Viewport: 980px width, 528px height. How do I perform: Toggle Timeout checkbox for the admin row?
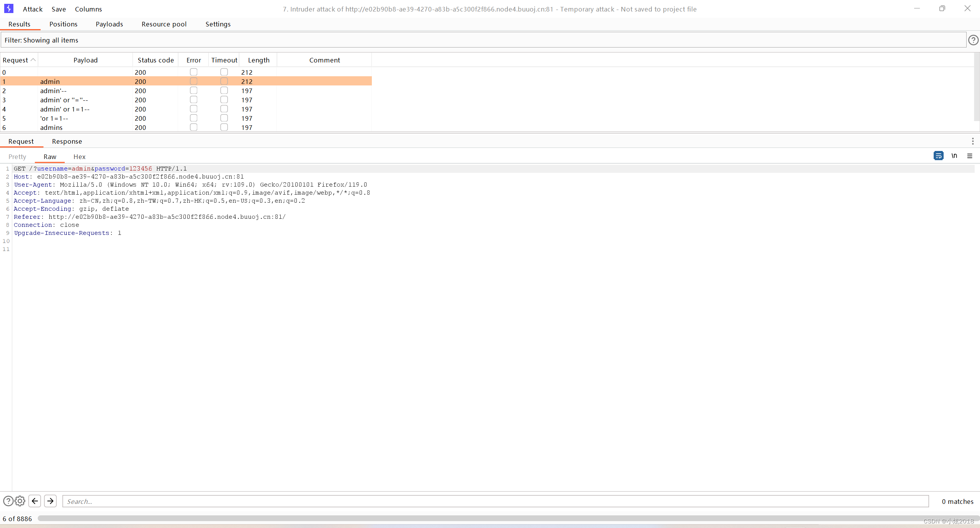coord(224,81)
